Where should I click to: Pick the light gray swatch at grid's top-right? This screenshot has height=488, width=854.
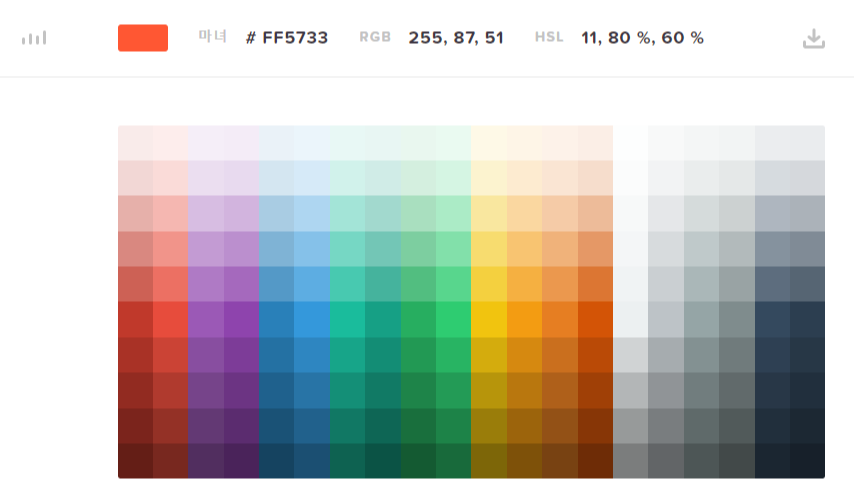(x=807, y=143)
